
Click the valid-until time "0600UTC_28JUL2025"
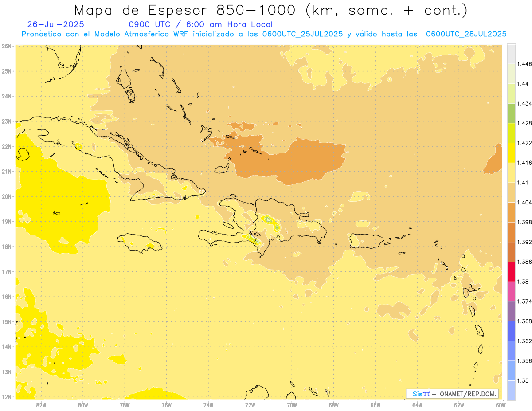466,34
